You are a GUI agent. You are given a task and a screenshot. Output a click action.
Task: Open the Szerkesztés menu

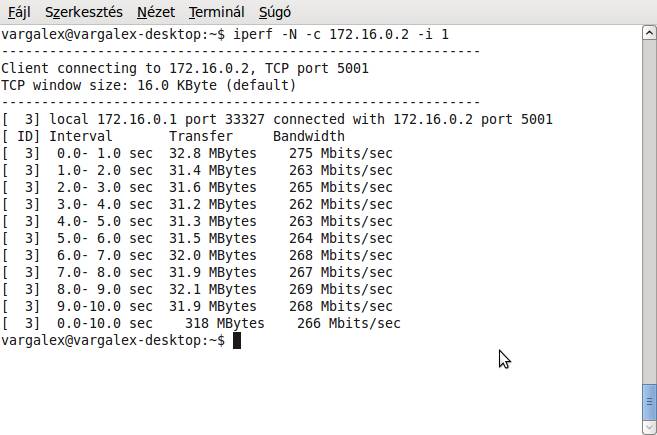click(84, 12)
